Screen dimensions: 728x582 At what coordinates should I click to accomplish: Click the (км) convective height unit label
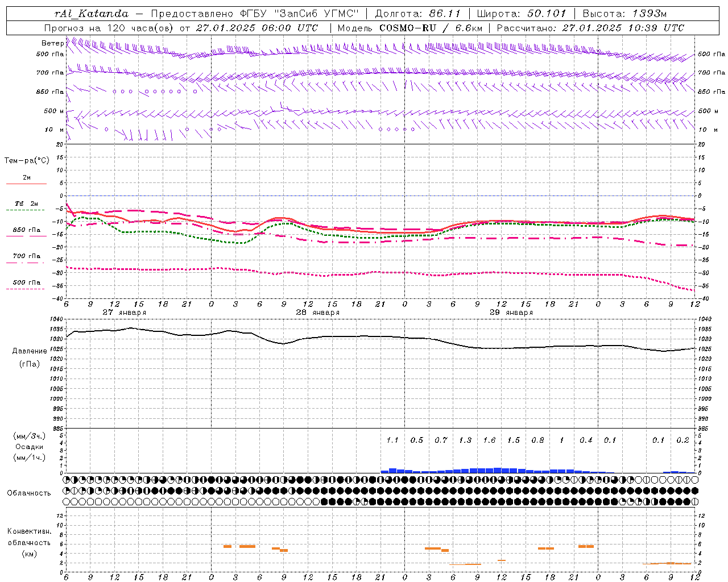pyautogui.click(x=30, y=554)
